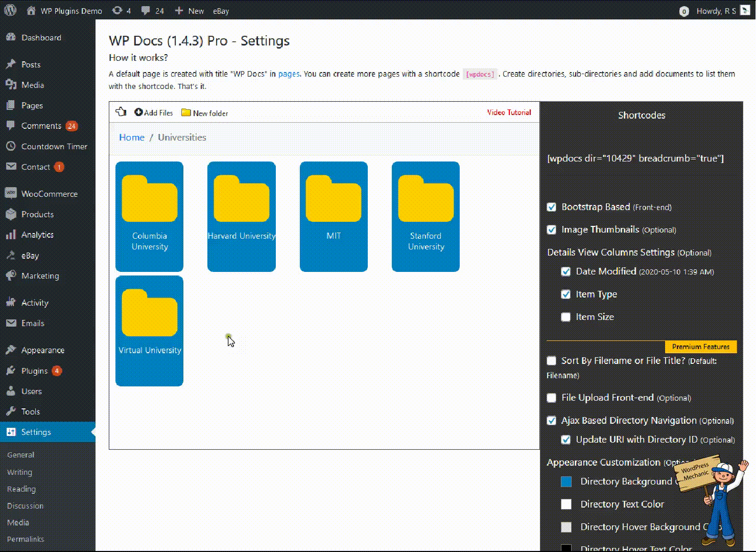The height and width of the screenshot is (552, 756).
Task: Click the [wpdocs] shortcode tag in description
Action: tap(480, 74)
